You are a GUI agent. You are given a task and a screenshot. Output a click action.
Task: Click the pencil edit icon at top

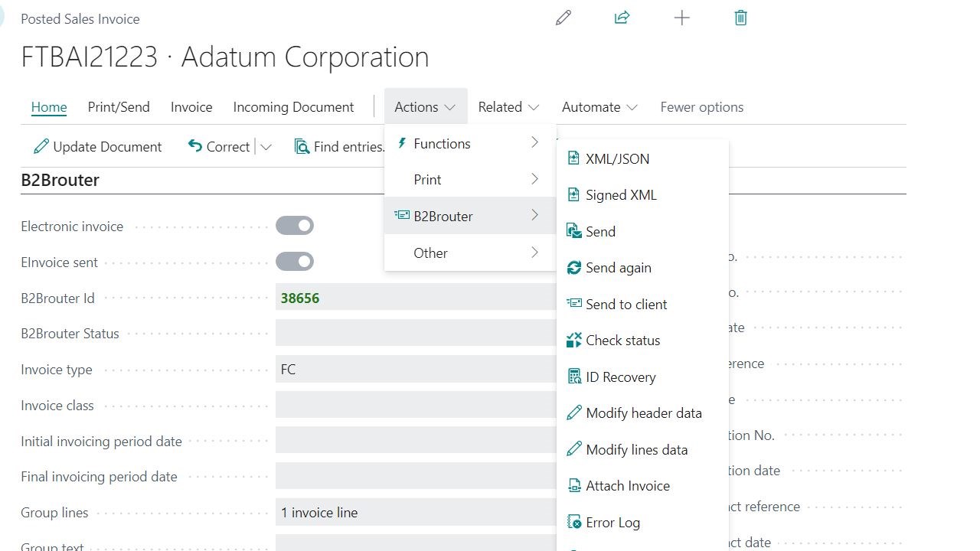tap(563, 18)
